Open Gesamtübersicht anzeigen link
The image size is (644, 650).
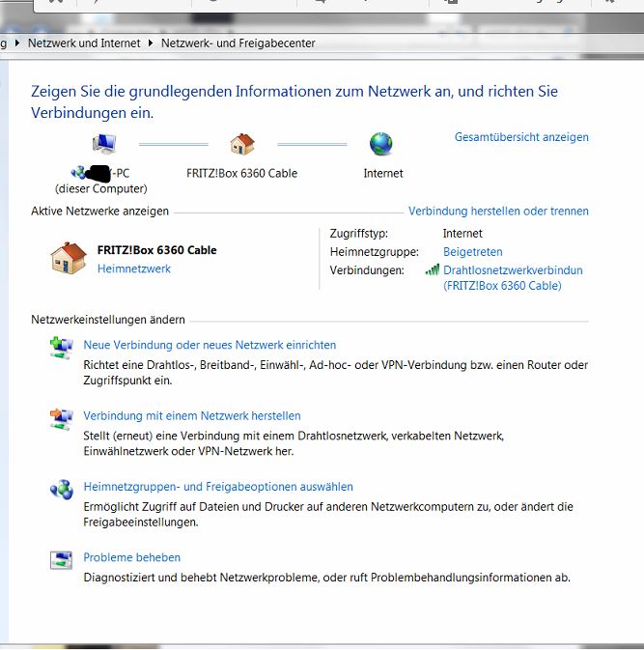coord(521,137)
